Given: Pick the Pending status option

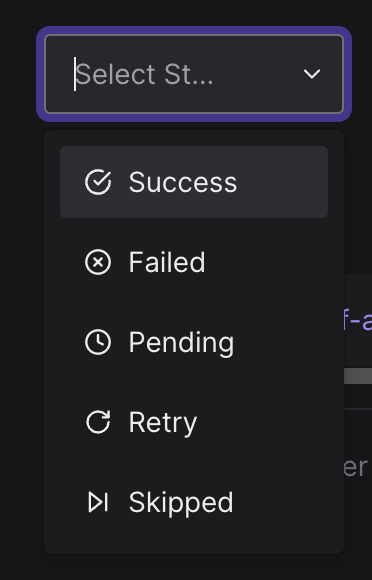Looking at the screenshot, I should click(194, 342).
